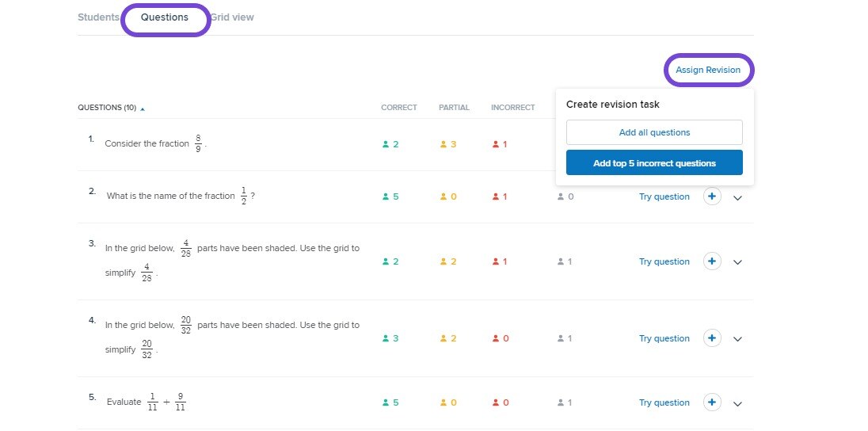
Task: Add question 4 with plus icon
Action: (712, 338)
